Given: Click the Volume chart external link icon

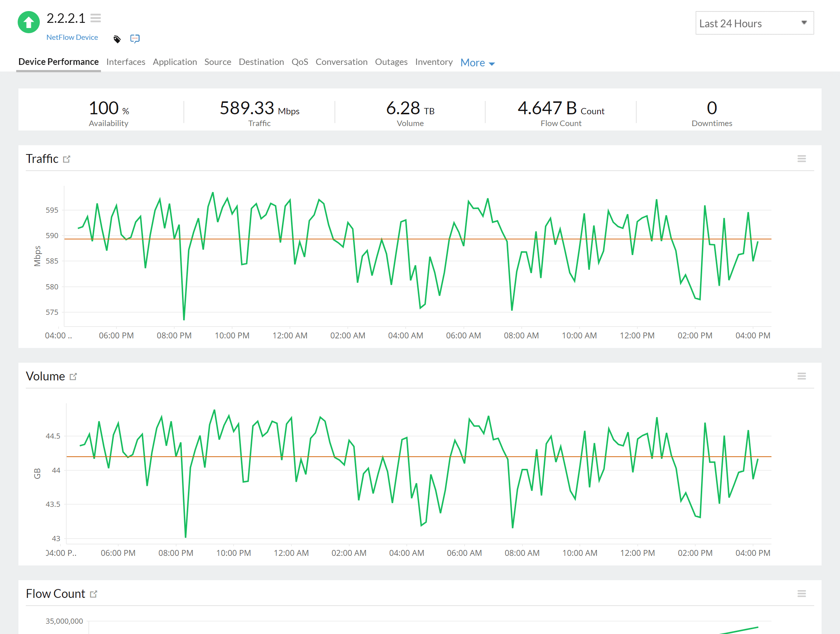Looking at the screenshot, I should (x=73, y=376).
